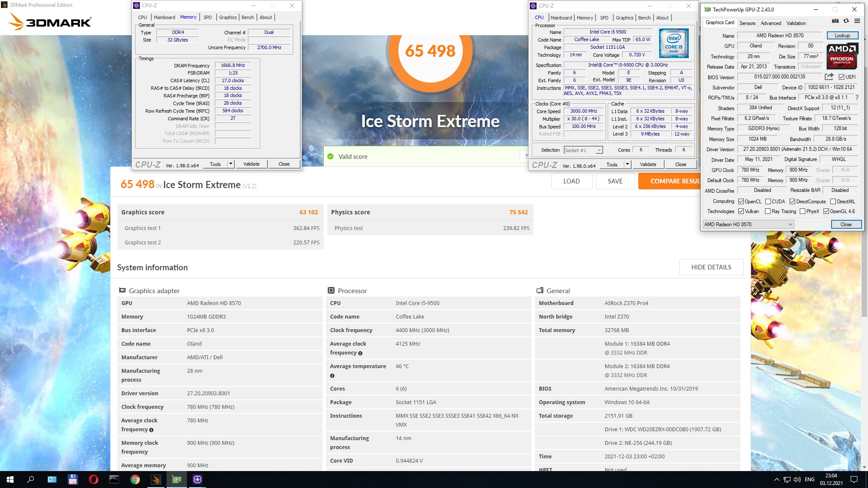Show hidden system tray icons chevron
Image resolution: width=868 pixels, height=488 pixels.
[776, 480]
